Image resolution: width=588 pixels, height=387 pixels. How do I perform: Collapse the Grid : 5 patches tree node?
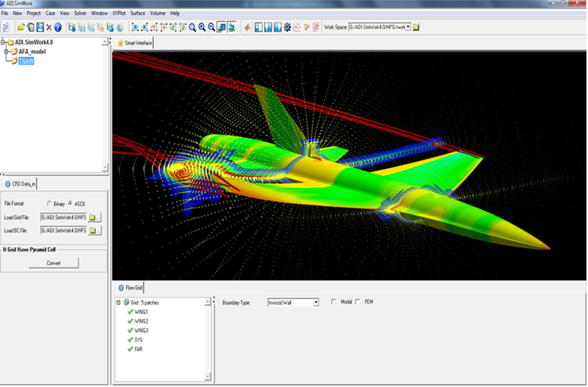[x=118, y=302]
